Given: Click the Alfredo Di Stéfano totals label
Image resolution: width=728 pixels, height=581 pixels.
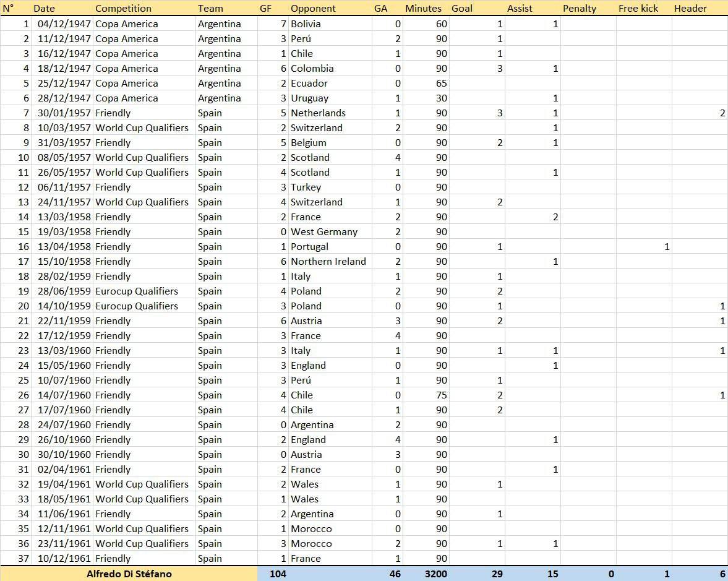Looking at the screenshot, I should tap(129, 574).
